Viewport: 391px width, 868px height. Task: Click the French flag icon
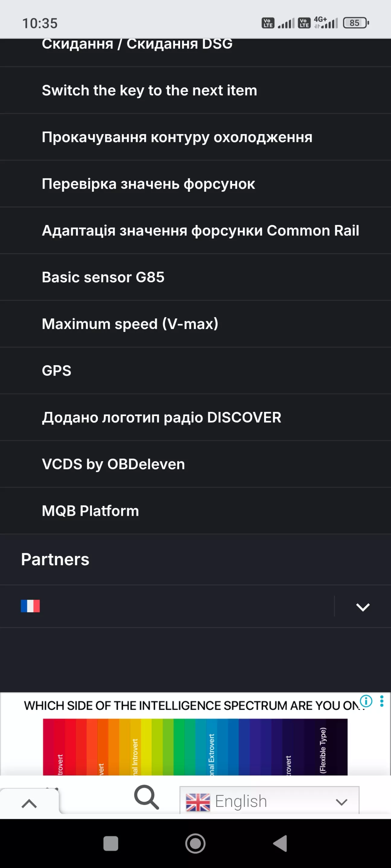[x=30, y=606]
